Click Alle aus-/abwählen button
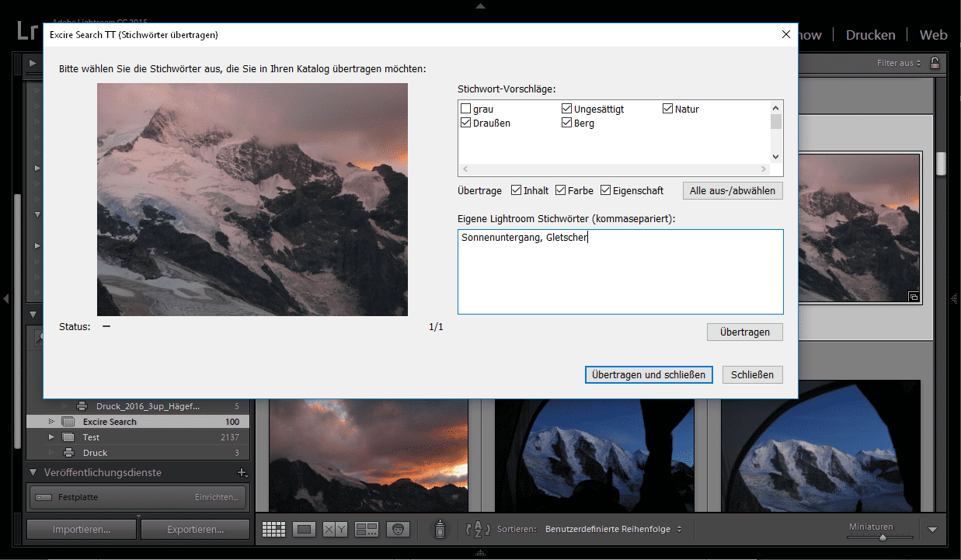Screen dimensions: 961x560 tap(733, 190)
